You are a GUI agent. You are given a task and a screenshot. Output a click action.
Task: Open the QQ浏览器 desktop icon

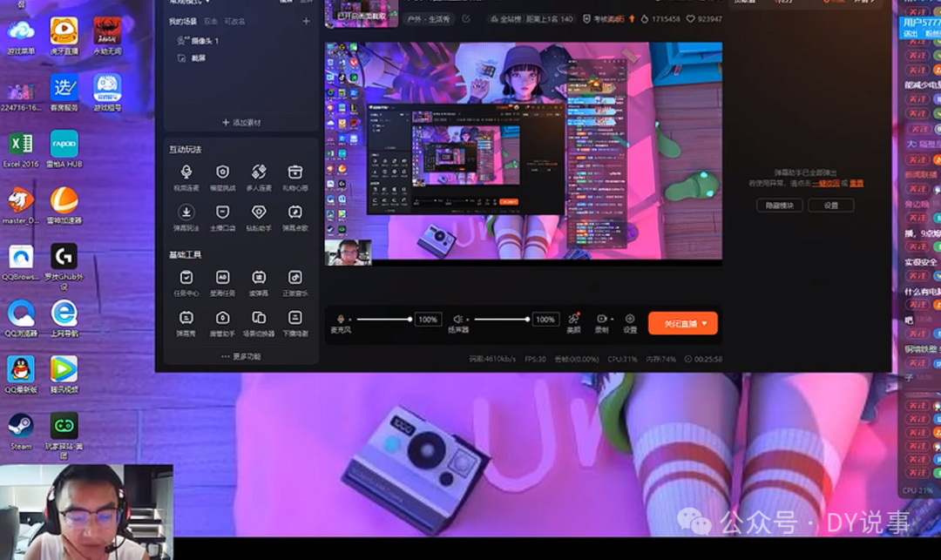[x=20, y=319]
